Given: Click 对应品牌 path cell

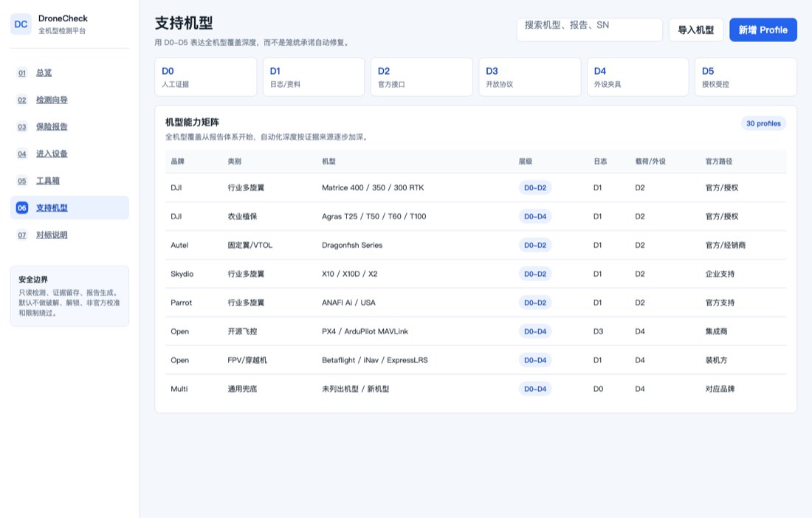Looking at the screenshot, I should click(x=720, y=389).
